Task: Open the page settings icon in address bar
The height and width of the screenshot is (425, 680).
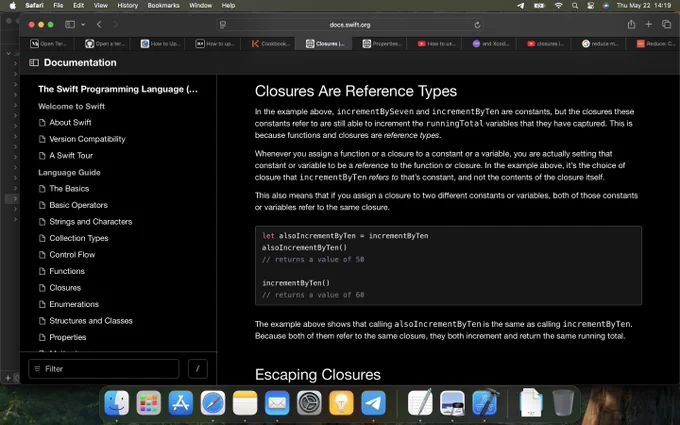Action: click(223, 25)
